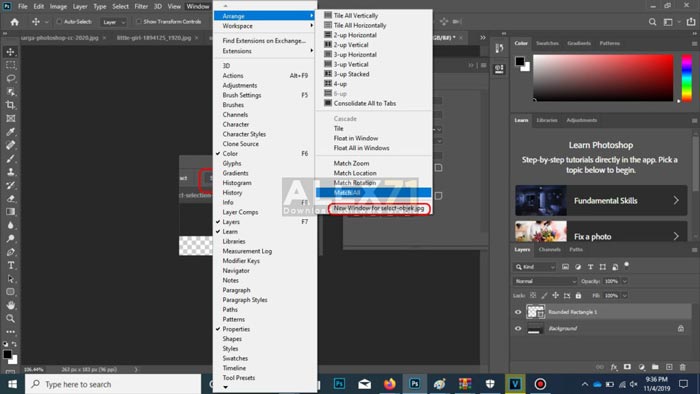700x394 pixels.
Task: Create a new layer icon
Action: tap(669, 367)
